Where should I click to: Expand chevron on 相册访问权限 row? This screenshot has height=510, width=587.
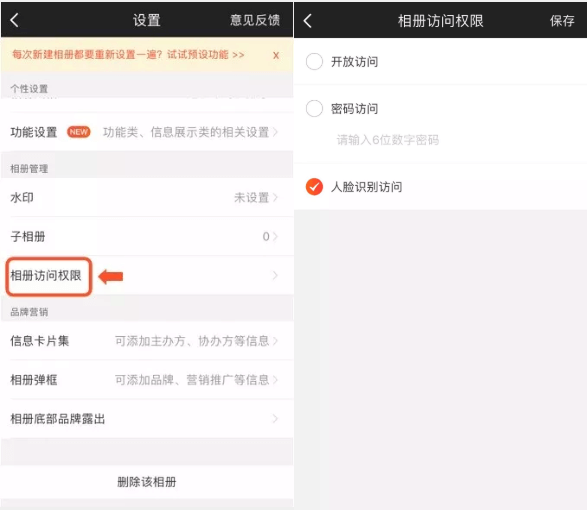tap(276, 276)
